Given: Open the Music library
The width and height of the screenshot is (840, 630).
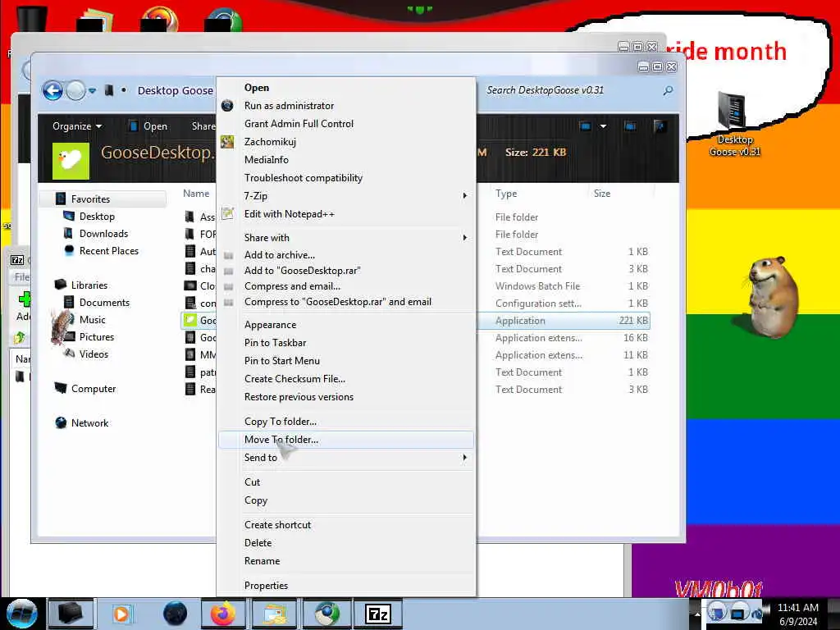Looking at the screenshot, I should 92,319.
